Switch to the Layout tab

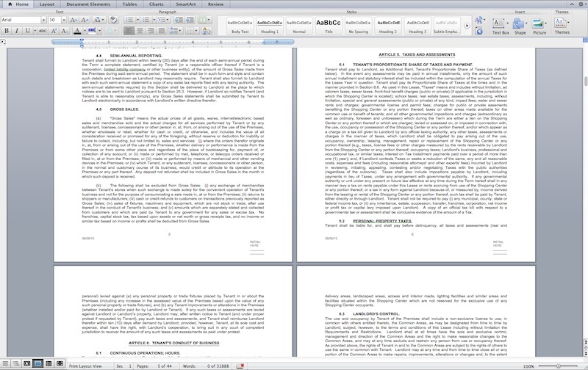click(47, 4)
